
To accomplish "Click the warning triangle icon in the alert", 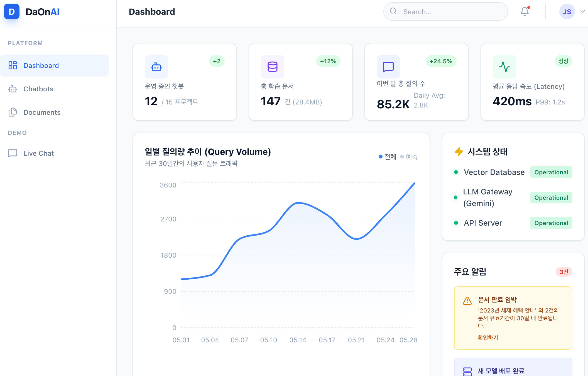I will 467,301.
